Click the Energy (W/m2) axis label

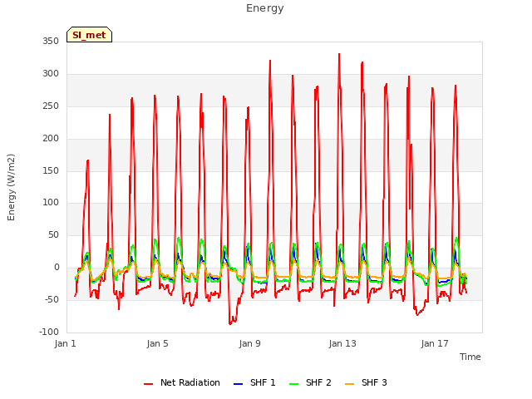(x=11, y=187)
